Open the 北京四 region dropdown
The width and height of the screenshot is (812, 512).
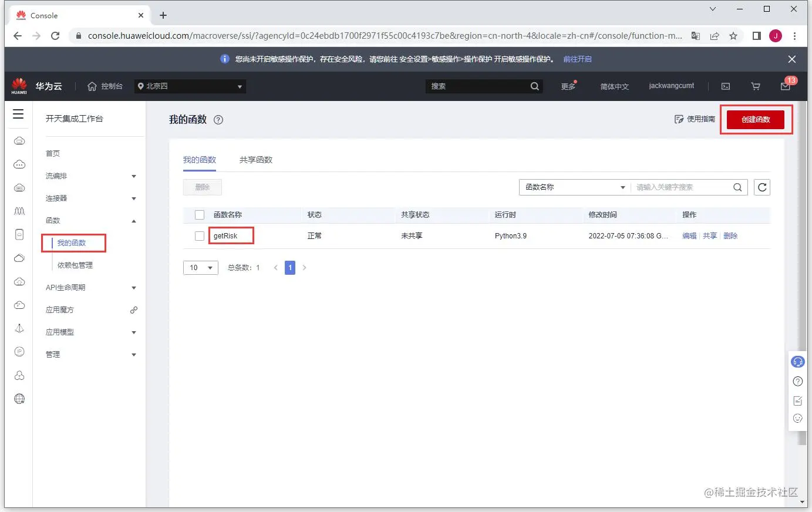point(190,86)
